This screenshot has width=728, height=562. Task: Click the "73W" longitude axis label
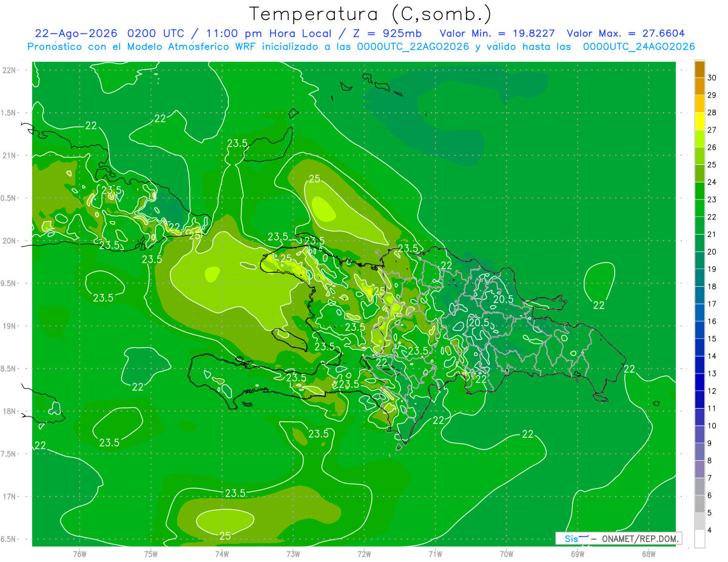(293, 554)
